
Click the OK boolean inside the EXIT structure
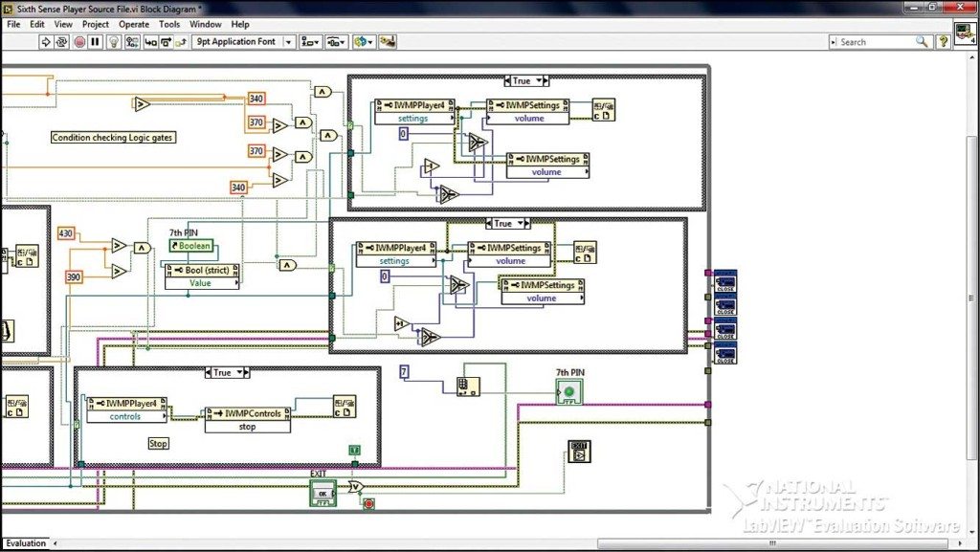(x=323, y=493)
